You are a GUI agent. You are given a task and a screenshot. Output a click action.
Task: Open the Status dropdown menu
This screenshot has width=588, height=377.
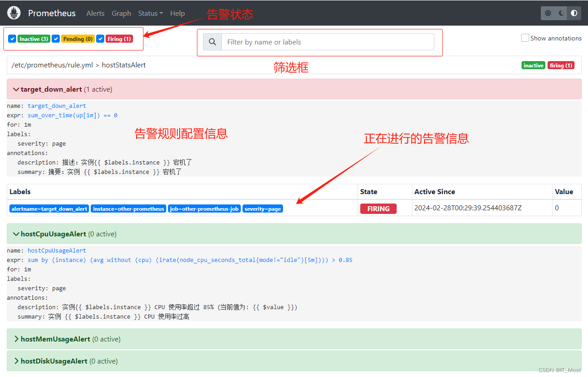point(150,13)
